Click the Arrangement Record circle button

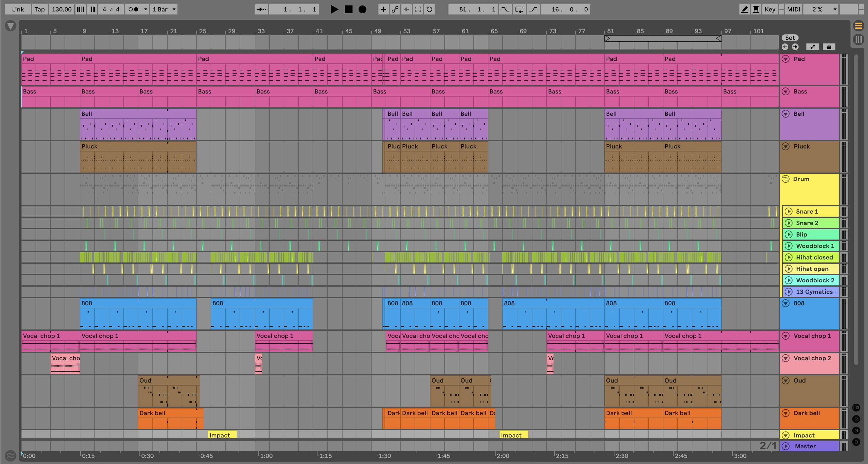(362, 9)
